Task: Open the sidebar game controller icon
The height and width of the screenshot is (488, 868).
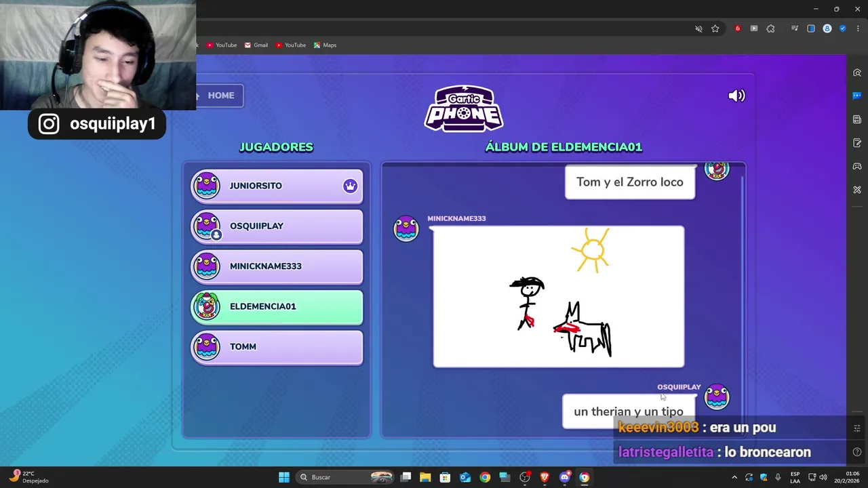Action: tap(857, 166)
